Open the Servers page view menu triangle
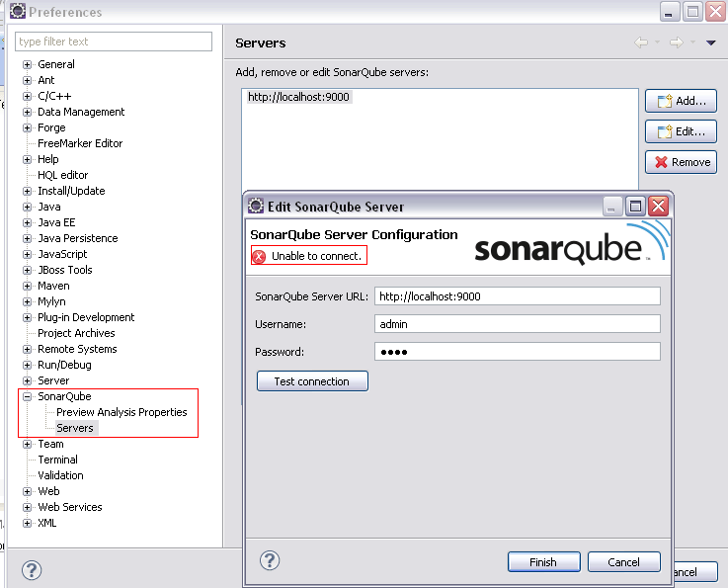This screenshot has width=728, height=588. pyautogui.click(x=711, y=42)
